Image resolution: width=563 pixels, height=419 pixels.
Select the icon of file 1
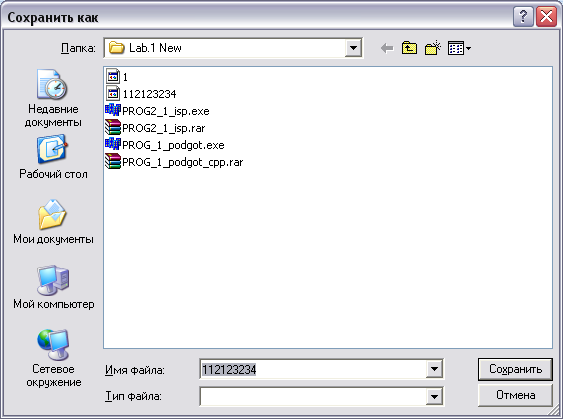tap(113, 76)
